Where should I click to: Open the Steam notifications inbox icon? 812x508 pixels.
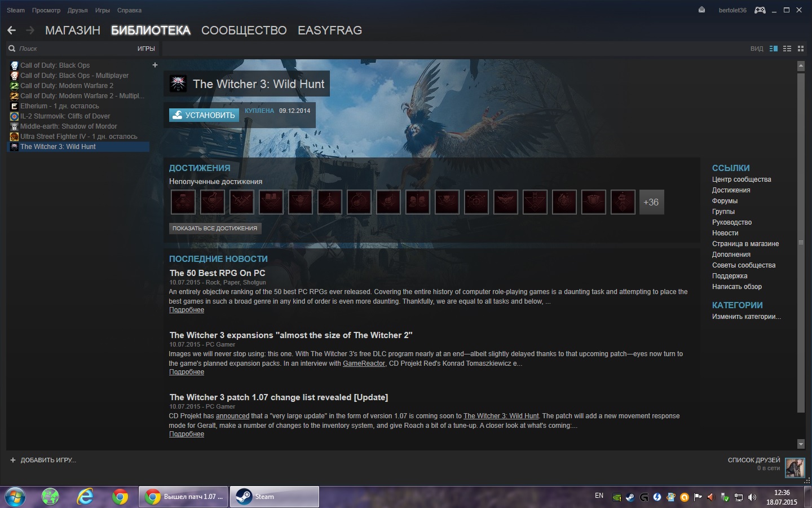(701, 10)
